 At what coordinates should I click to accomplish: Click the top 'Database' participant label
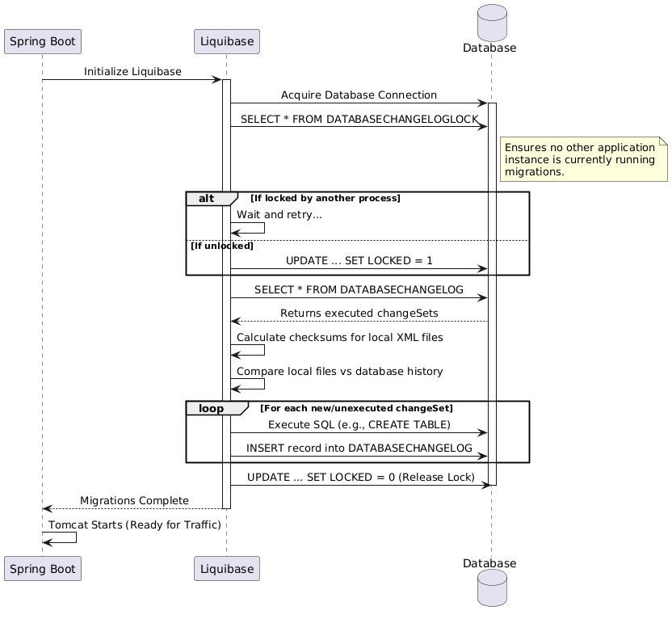489,48
